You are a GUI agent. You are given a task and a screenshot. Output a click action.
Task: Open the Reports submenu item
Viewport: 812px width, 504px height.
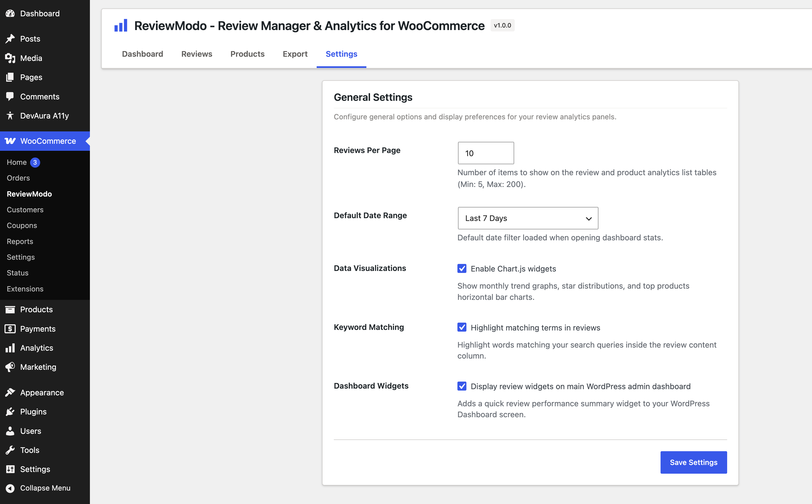tap(20, 241)
